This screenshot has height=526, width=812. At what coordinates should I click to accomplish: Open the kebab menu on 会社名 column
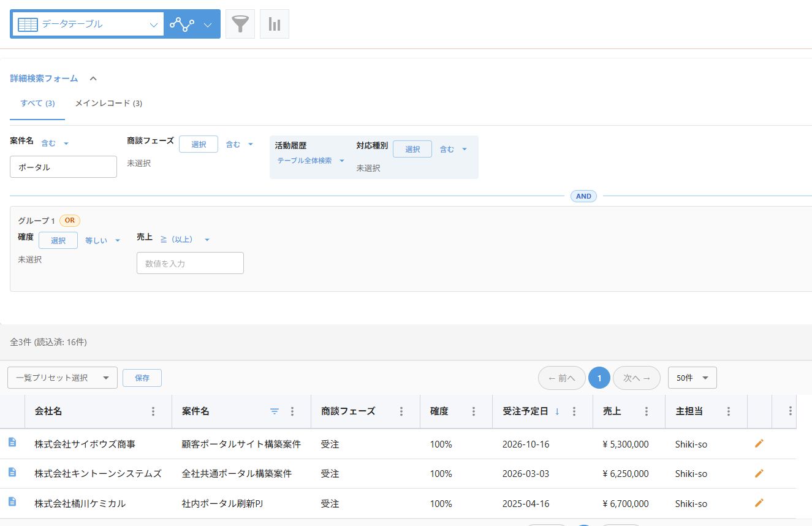tap(153, 411)
